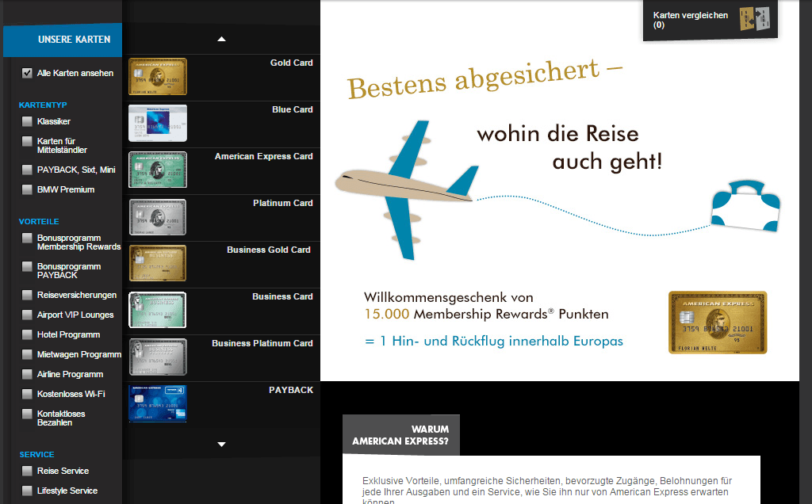The image size is (812, 504).
Task: Click the gold card in the banner
Action: click(718, 323)
